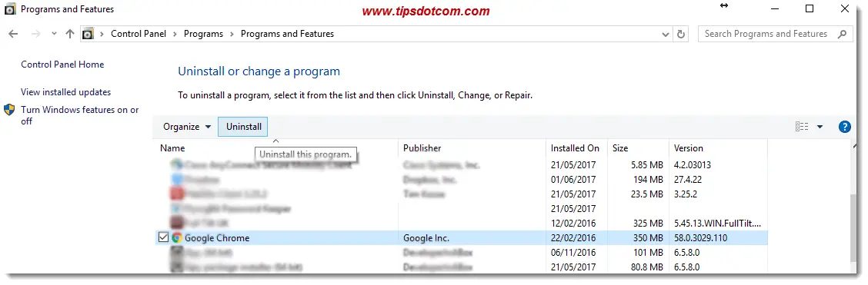Click the 12/02/2016 install date
Viewport: 868px width, 285px height.
click(573, 224)
